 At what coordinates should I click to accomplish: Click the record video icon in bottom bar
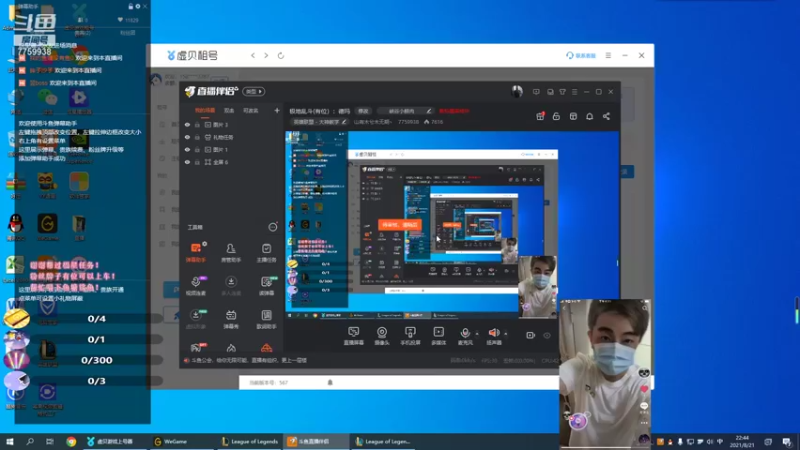click(530, 335)
